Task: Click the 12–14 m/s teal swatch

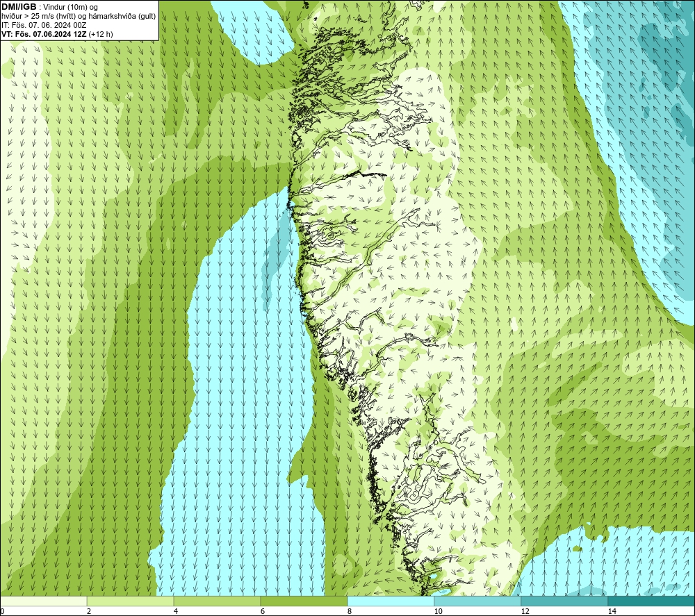Action: 564,601
